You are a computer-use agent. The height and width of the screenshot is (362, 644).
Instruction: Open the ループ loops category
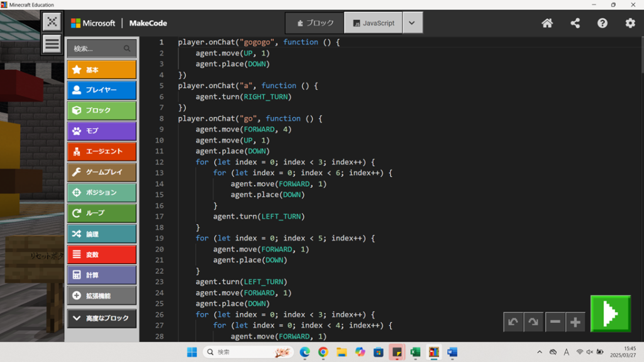101,213
